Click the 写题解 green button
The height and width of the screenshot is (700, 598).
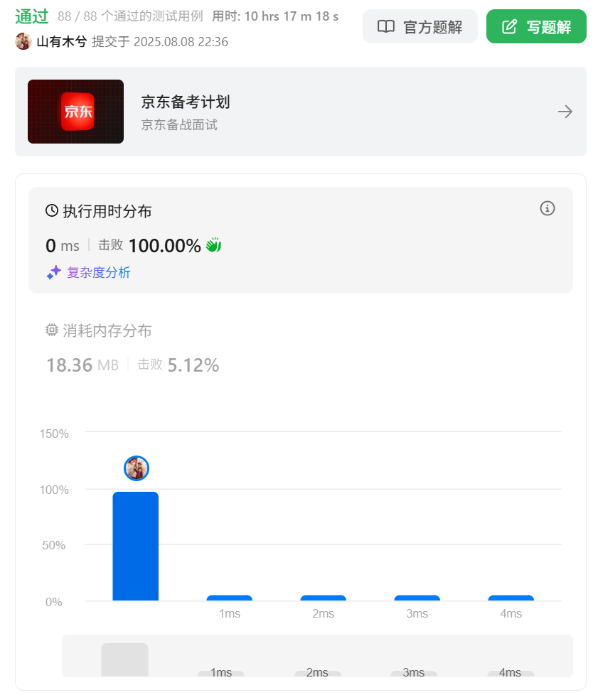point(536,27)
